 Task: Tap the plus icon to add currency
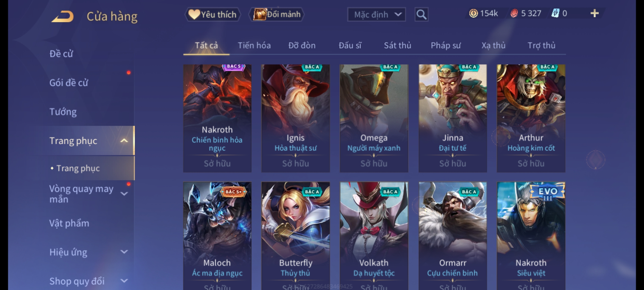(x=595, y=13)
